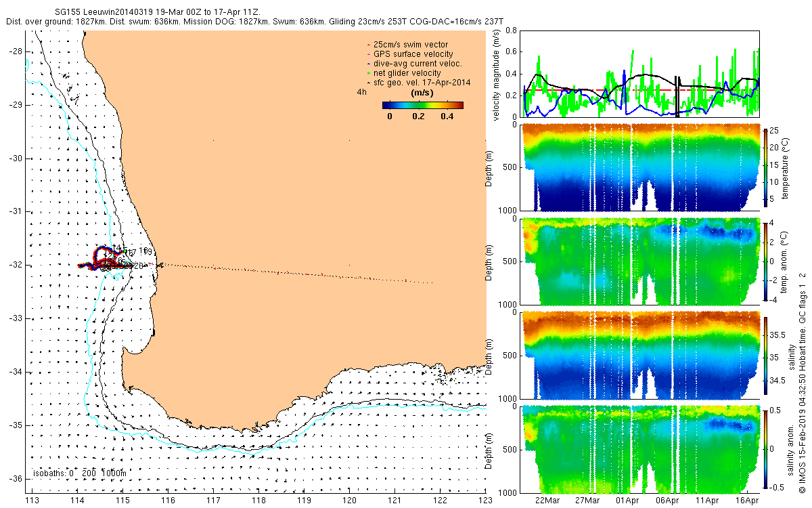Click the '119' longitude tick label
Viewport: 812px width, 508px height.
304,500
